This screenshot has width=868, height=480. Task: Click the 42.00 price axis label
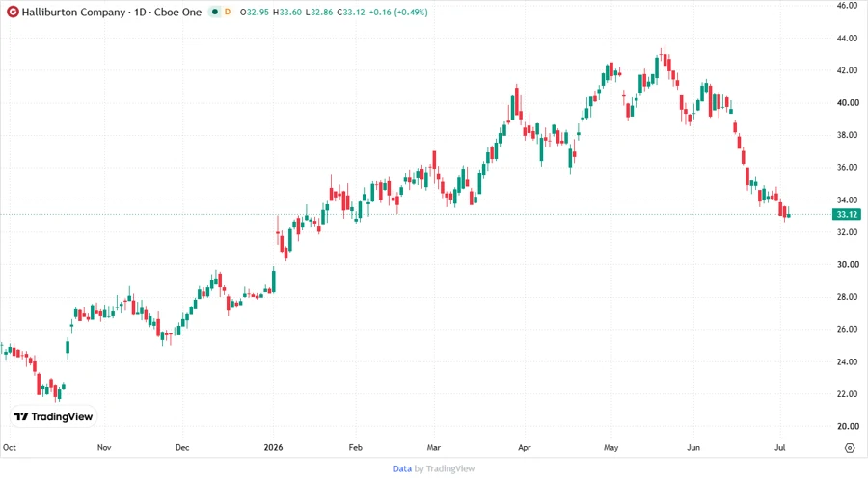point(848,70)
